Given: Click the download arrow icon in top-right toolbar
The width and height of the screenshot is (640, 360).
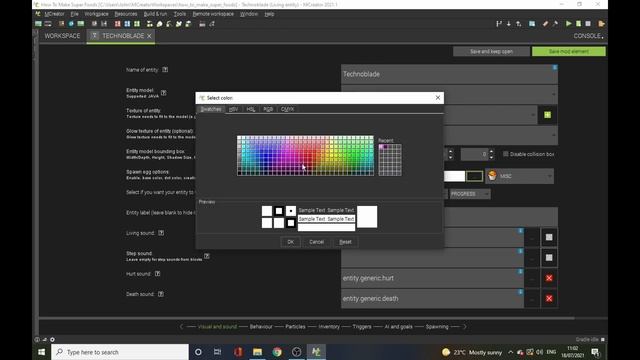Looking at the screenshot, I should click(x=509, y=24).
